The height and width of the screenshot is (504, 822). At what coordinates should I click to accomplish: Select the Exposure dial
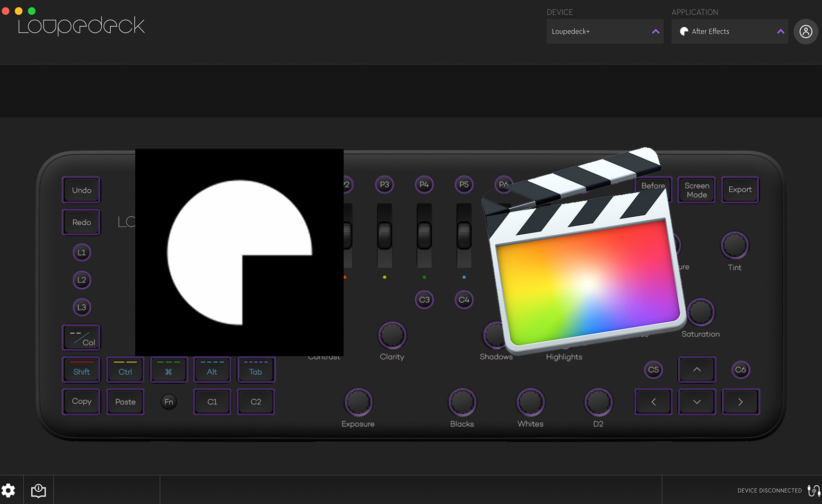coord(358,402)
